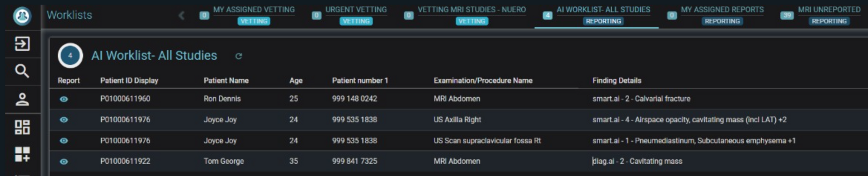The image size is (868, 176).
Task: Click the blue count circle showing 4
Action: pyautogui.click(x=70, y=56)
